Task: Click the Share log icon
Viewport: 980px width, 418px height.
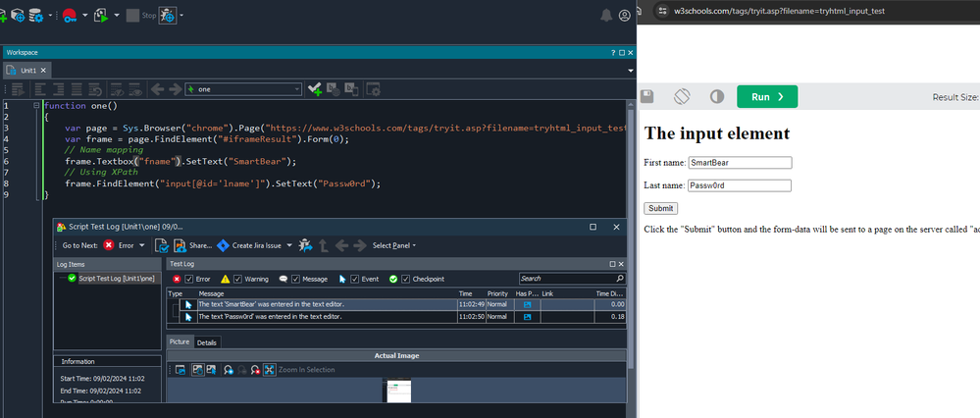Action: point(181,245)
